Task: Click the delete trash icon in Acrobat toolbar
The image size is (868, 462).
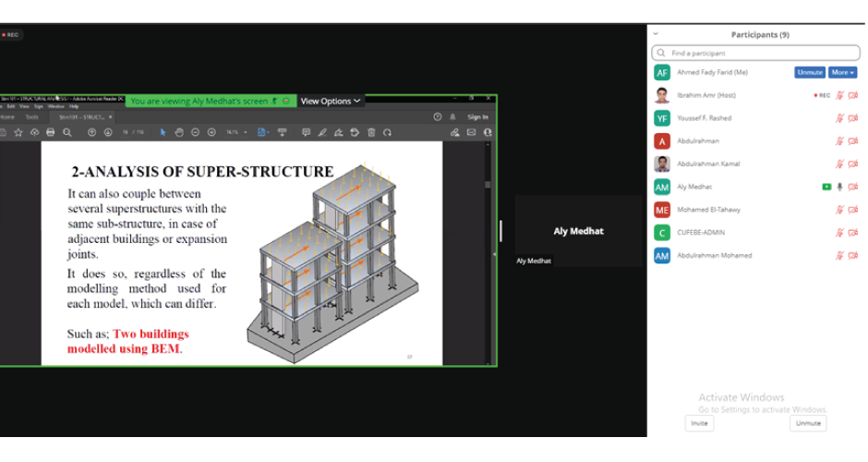Action: click(371, 132)
